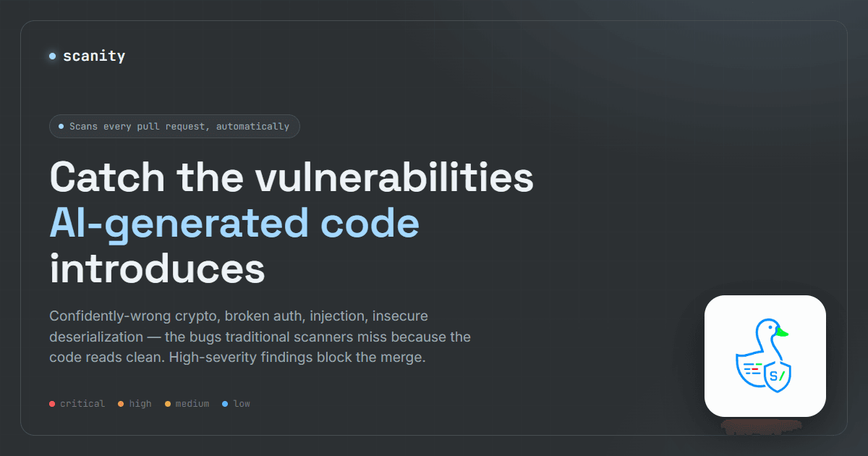Select the 'Scans every pull request, automatically' badge
Viewport: 868px width, 456px height.
click(x=174, y=126)
